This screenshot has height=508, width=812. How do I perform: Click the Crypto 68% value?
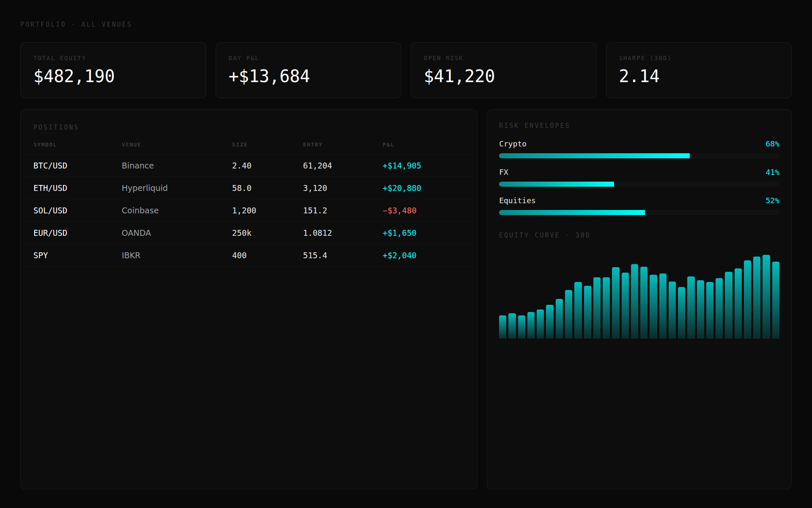[772, 144]
